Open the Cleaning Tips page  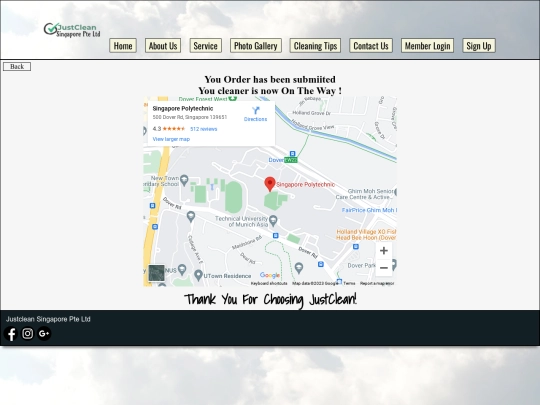pyautogui.click(x=315, y=45)
